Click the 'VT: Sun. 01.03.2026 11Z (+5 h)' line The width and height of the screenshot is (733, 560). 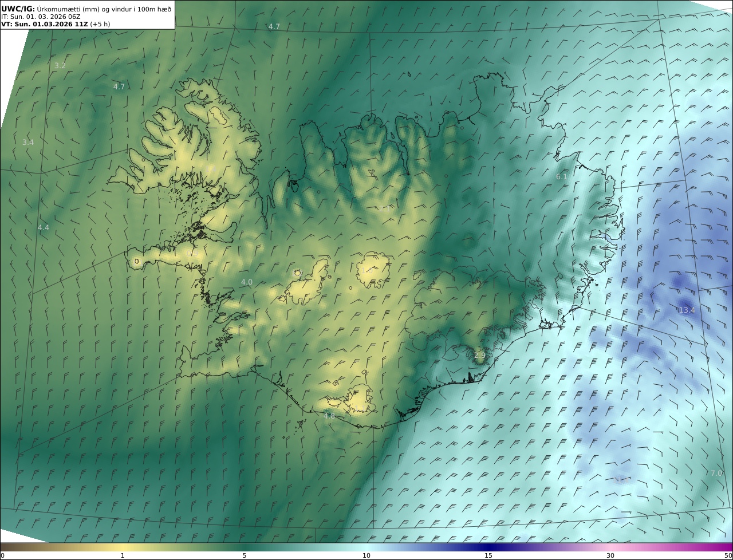56,24
